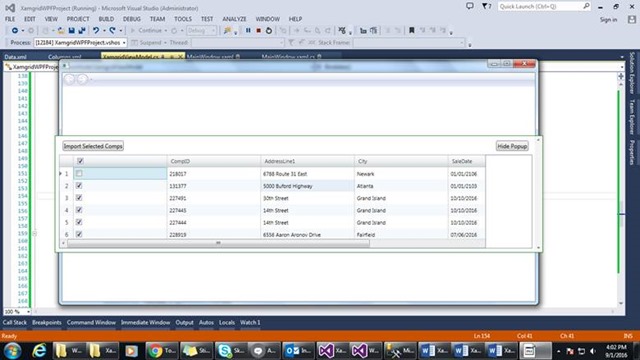This screenshot has width=640, height=360.
Task: Click the Hide Popup button
Action: click(512, 146)
